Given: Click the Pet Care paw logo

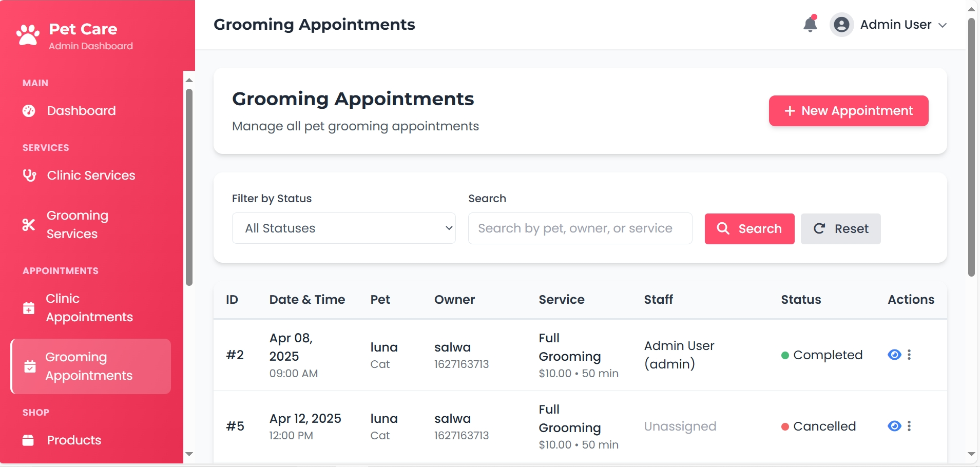Looking at the screenshot, I should pos(28,35).
